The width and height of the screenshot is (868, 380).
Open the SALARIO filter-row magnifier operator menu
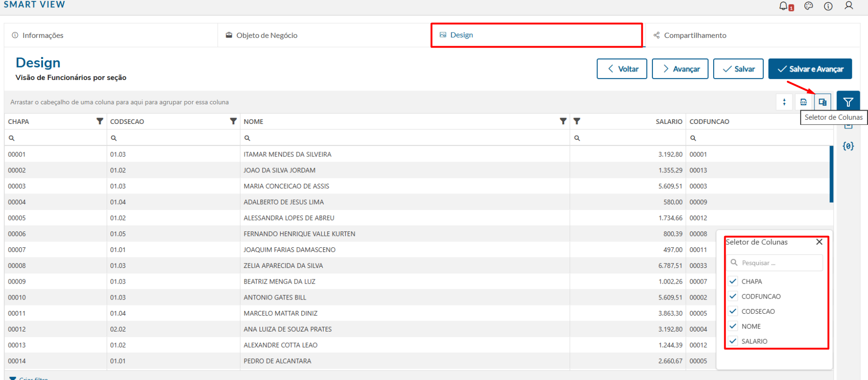tap(577, 138)
